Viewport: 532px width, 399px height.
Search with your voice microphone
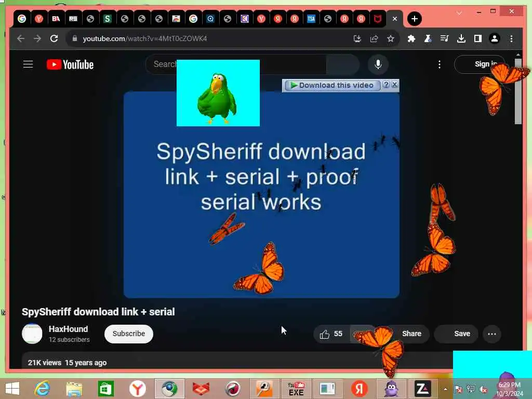(378, 64)
